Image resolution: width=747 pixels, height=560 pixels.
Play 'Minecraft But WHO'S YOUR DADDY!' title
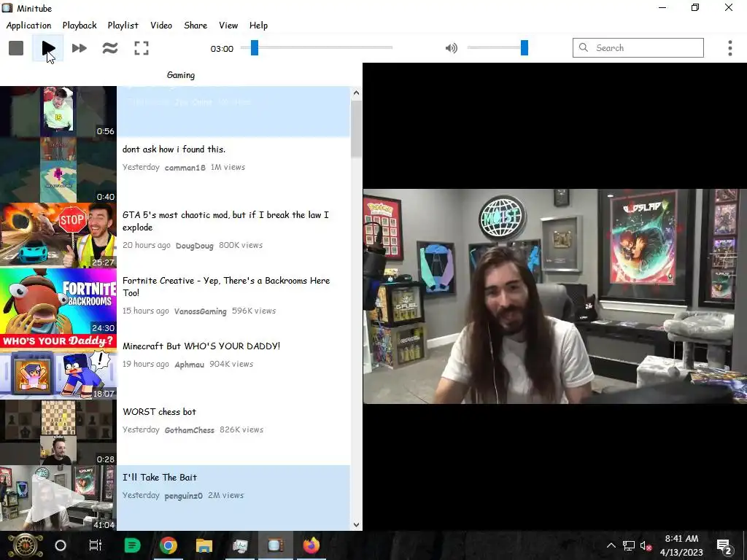click(x=201, y=346)
